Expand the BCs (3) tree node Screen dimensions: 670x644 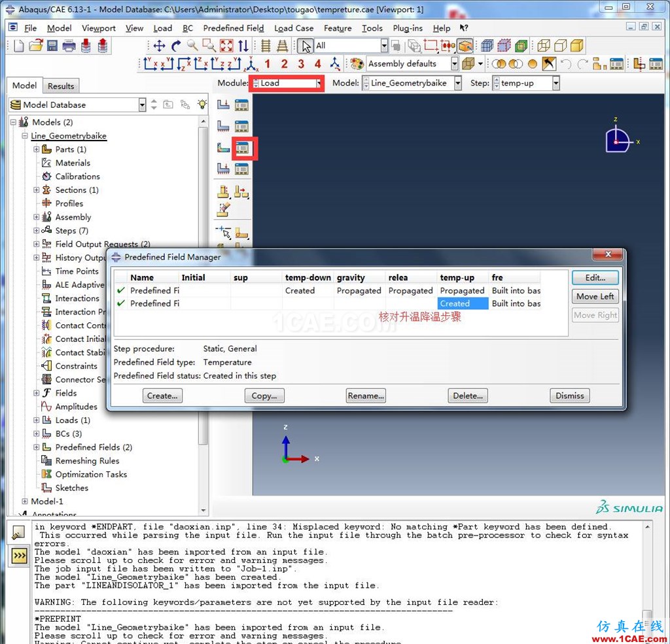(x=37, y=433)
